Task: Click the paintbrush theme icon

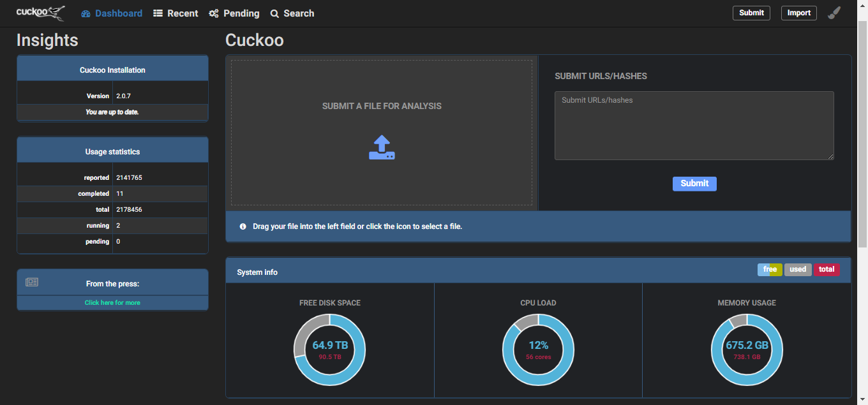Action: [834, 13]
